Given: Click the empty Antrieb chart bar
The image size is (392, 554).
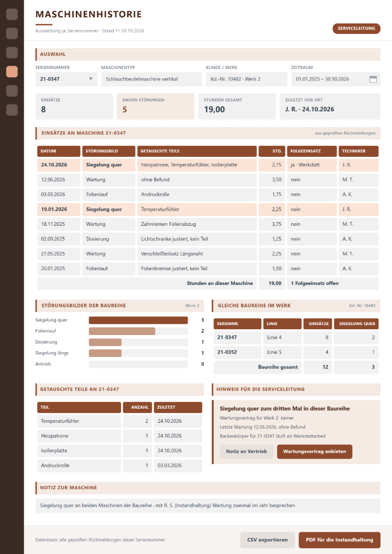Looking at the screenshot, I should [x=138, y=364].
